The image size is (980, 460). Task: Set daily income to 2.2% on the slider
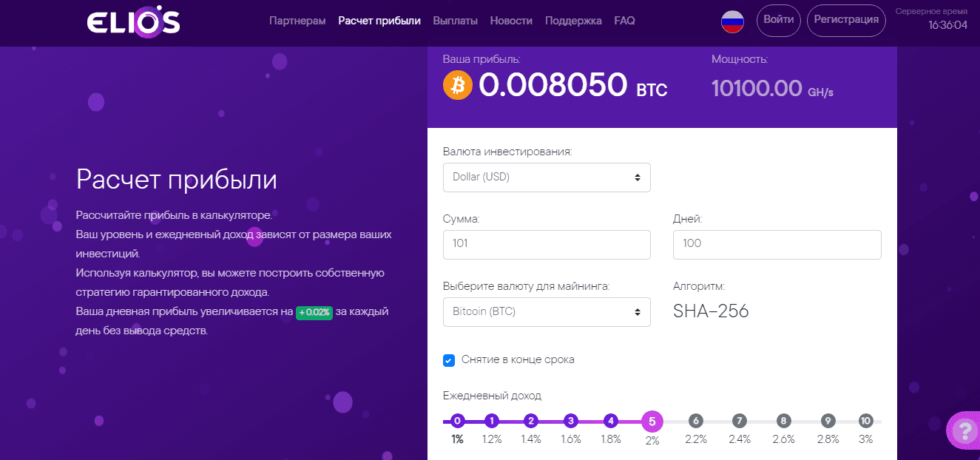pos(695,420)
